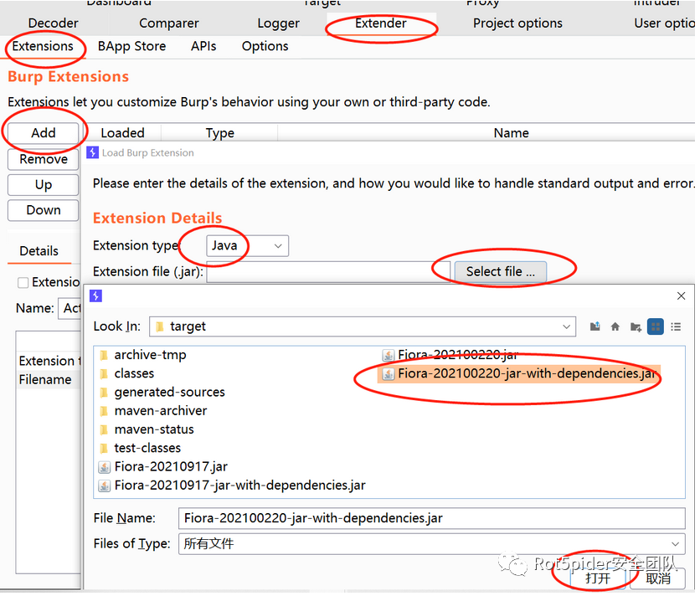Close the file chooser dialog

click(682, 296)
